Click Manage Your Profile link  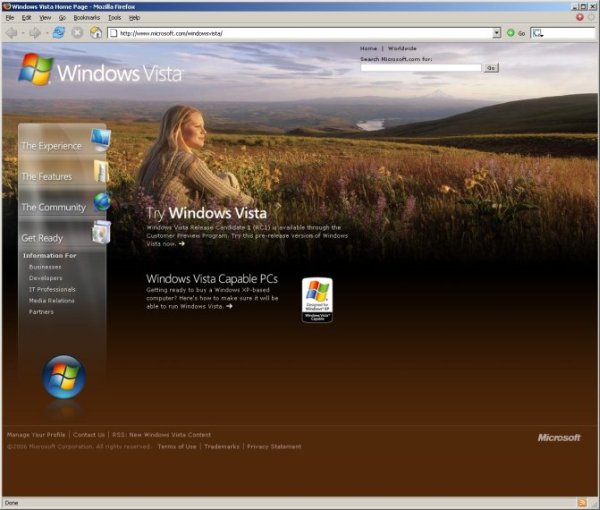coord(36,435)
